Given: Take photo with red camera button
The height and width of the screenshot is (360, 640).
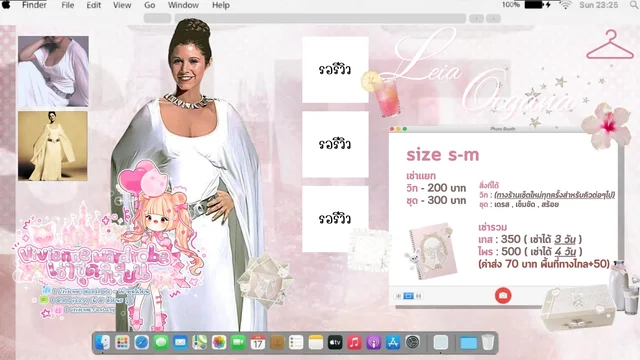Looking at the screenshot, I should pyautogui.click(x=503, y=295).
